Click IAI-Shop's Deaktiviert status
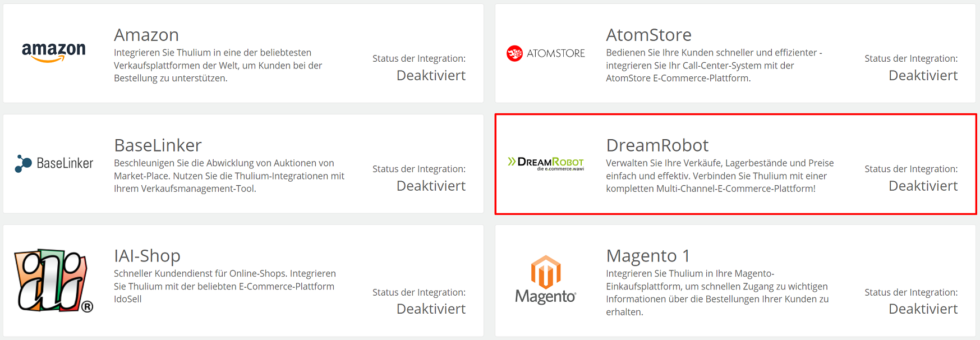 pyautogui.click(x=431, y=309)
